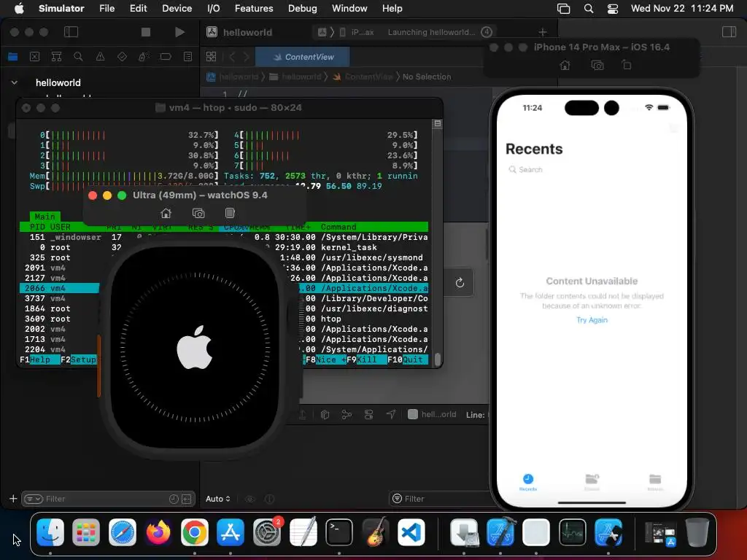Open the Debug navigator spray icon
This screenshot has height=560, width=747.
tap(144, 57)
